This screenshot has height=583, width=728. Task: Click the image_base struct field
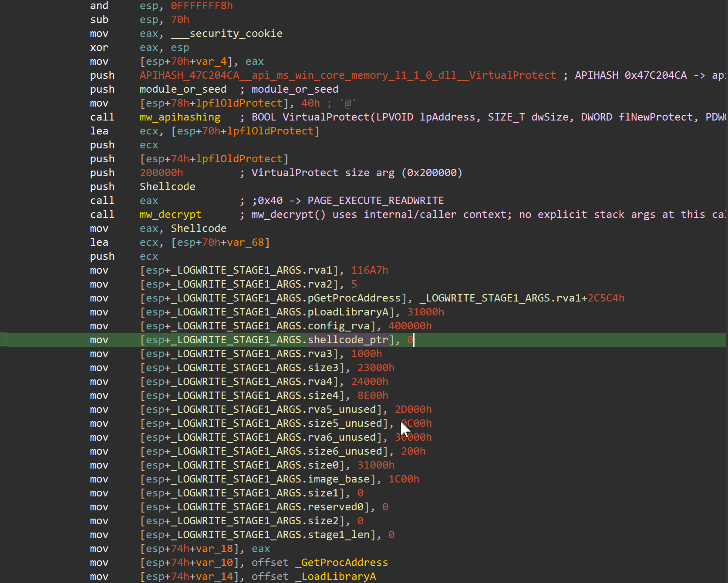pyautogui.click(x=338, y=479)
